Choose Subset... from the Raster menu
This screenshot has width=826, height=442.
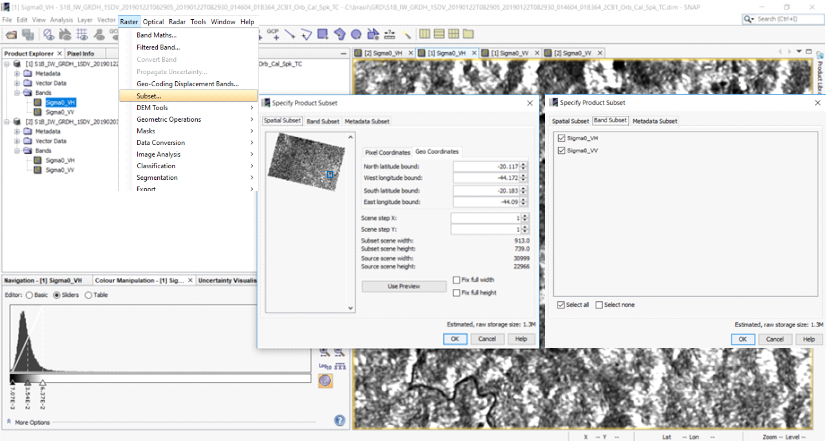(148, 96)
